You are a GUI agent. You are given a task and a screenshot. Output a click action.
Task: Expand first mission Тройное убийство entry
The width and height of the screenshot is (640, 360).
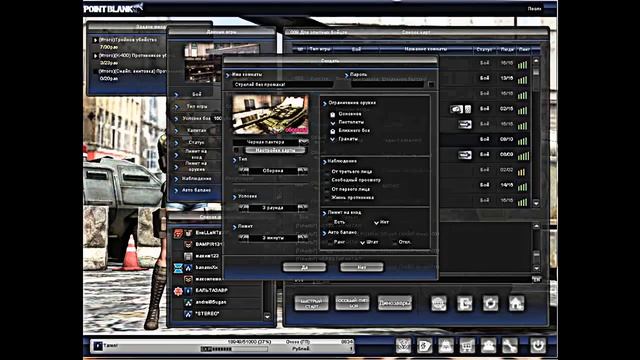click(x=96, y=40)
